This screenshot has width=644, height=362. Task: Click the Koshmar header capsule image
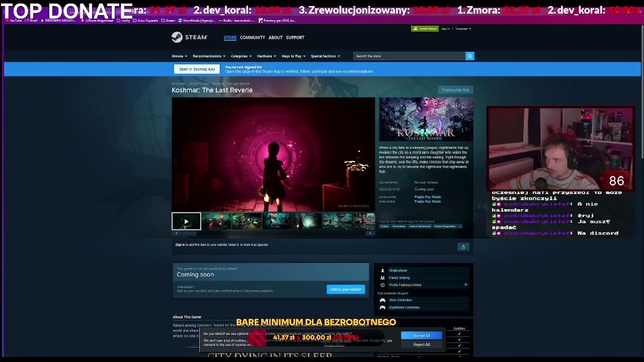coord(426,120)
